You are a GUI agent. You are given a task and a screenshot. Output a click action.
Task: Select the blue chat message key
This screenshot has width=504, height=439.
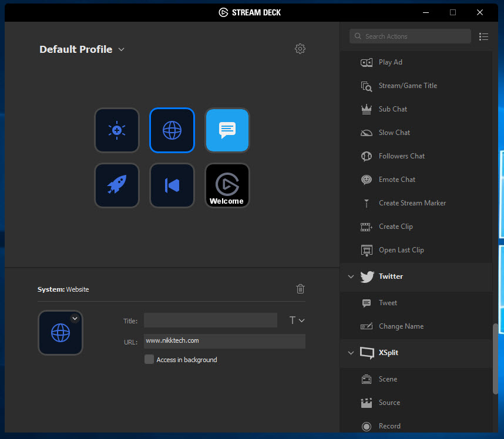point(227,130)
